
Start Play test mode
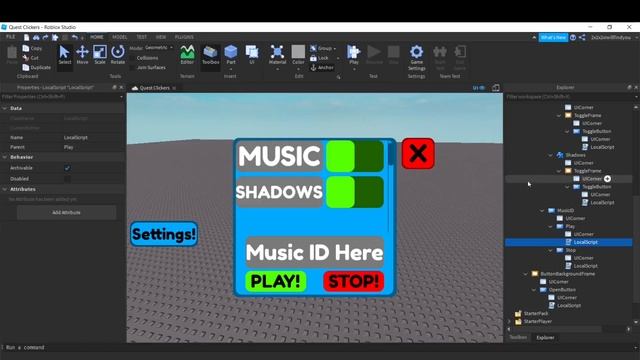tap(353, 55)
